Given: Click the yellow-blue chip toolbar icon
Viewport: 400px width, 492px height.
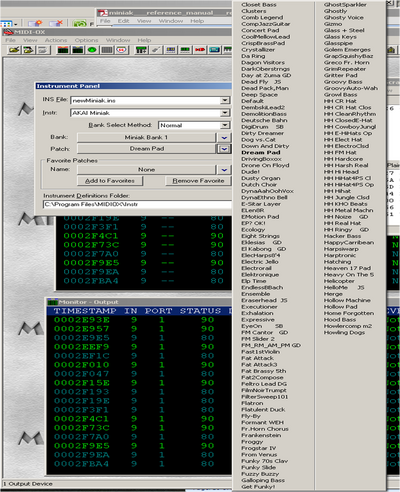Looking at the screenshot, I should [171, 50].
